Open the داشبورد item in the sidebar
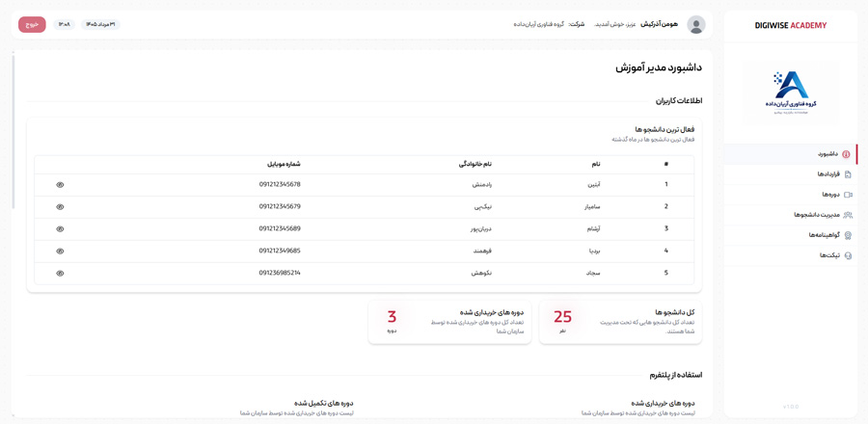Viewport: 868px width, 424px height. click(791, 154)
